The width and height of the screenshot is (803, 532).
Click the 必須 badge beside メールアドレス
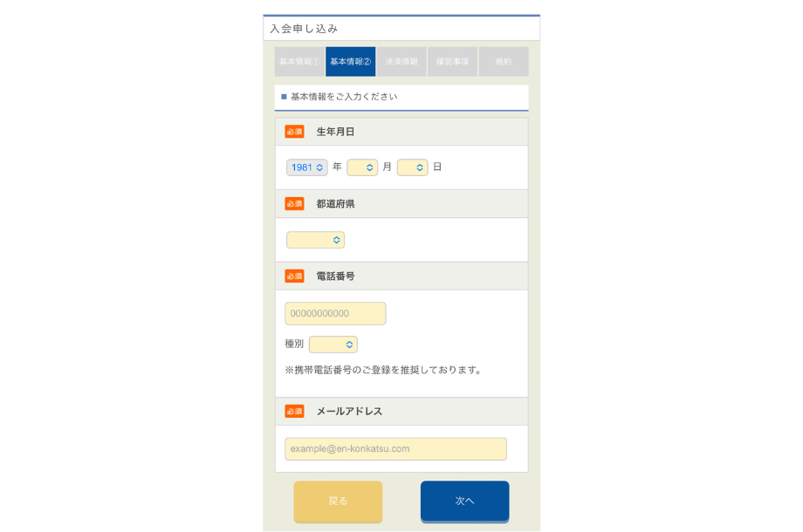tap(294, 412)
